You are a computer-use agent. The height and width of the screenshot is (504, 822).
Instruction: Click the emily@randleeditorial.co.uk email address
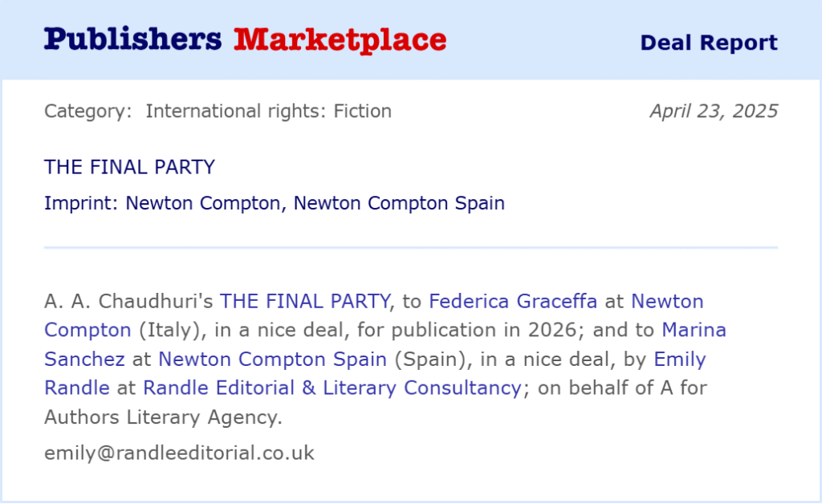click(x=179, y=453)
